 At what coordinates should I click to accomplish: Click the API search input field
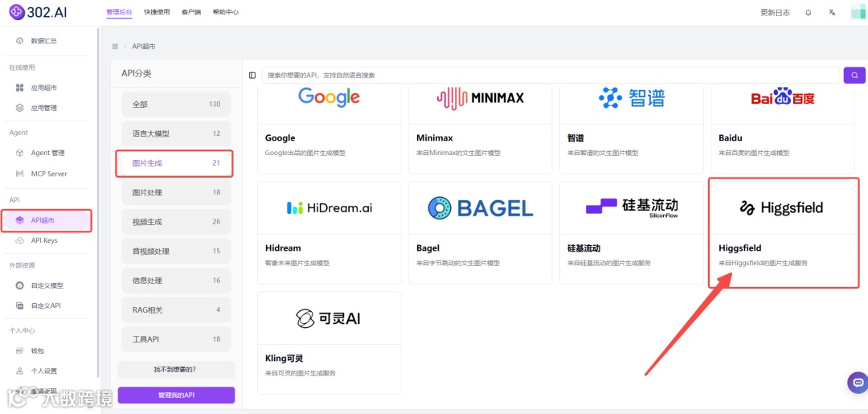tap(551, 76)
